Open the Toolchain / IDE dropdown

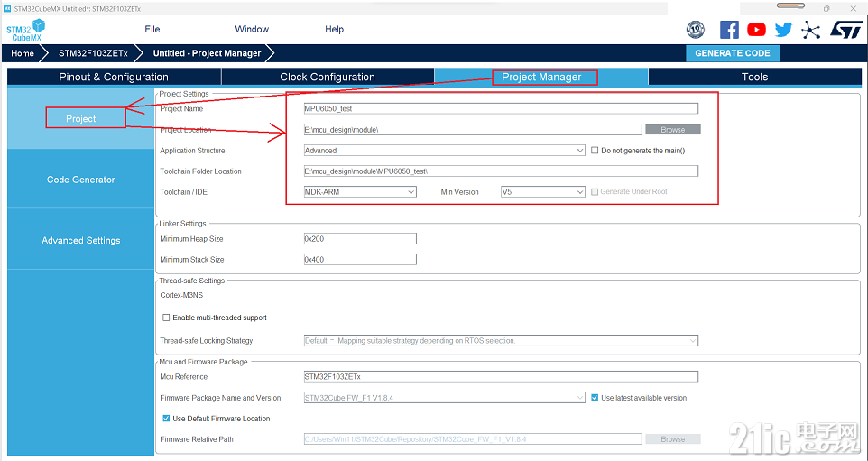360,192
